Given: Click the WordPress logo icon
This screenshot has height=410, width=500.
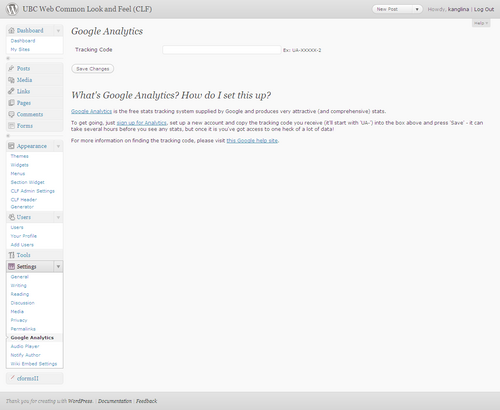Looking at the screenshot, I should [x=12, y=9].
